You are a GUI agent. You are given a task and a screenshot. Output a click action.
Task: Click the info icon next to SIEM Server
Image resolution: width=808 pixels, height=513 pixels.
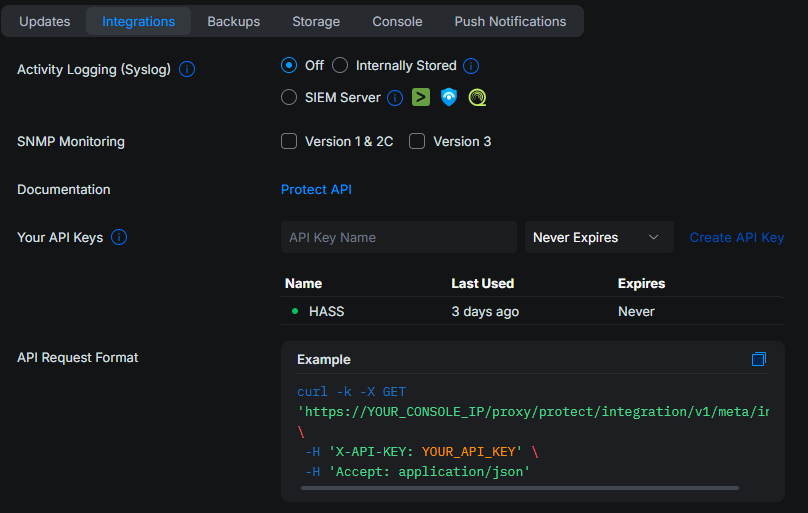click(x=395, y=98)
